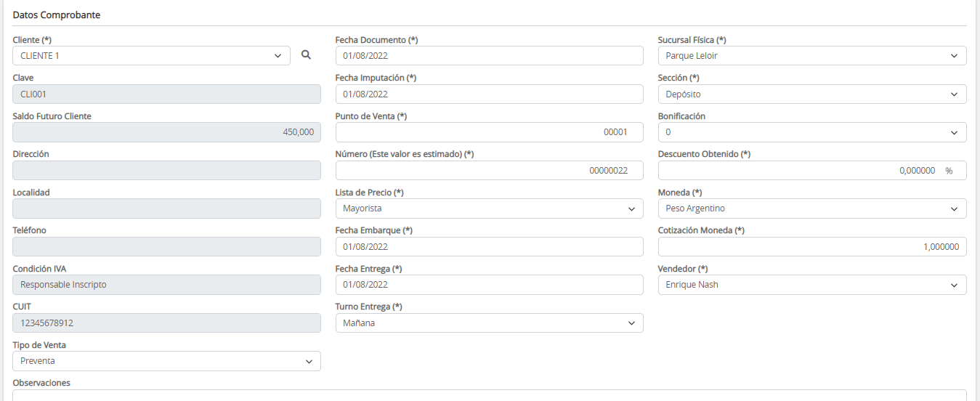Click the Fecha Embarque date field
This screenshot has width=980, height=401.
point(489,247)
